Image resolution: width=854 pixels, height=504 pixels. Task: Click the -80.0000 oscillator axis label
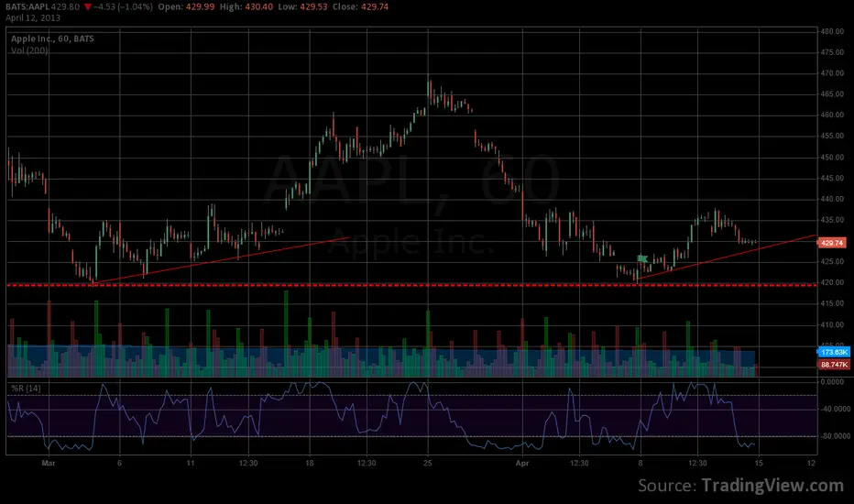835,436
